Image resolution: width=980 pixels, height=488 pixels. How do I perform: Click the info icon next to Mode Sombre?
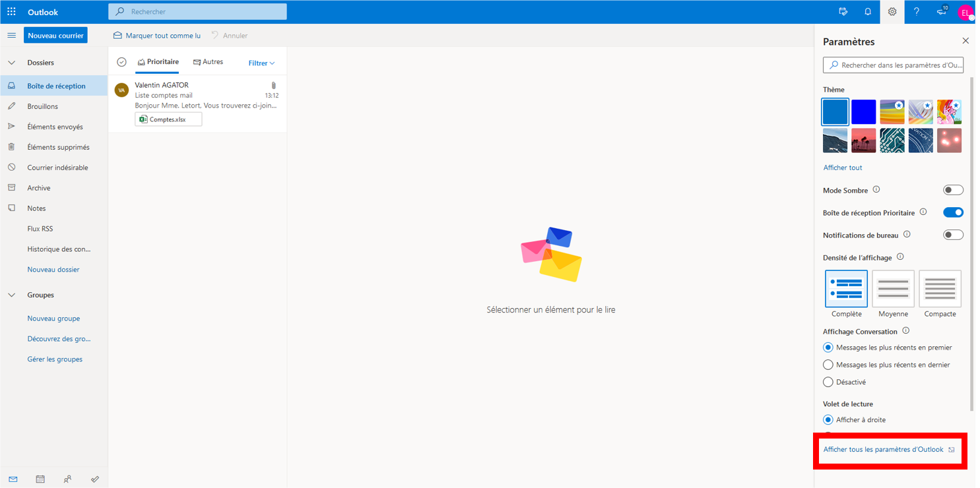pos(876,190)
